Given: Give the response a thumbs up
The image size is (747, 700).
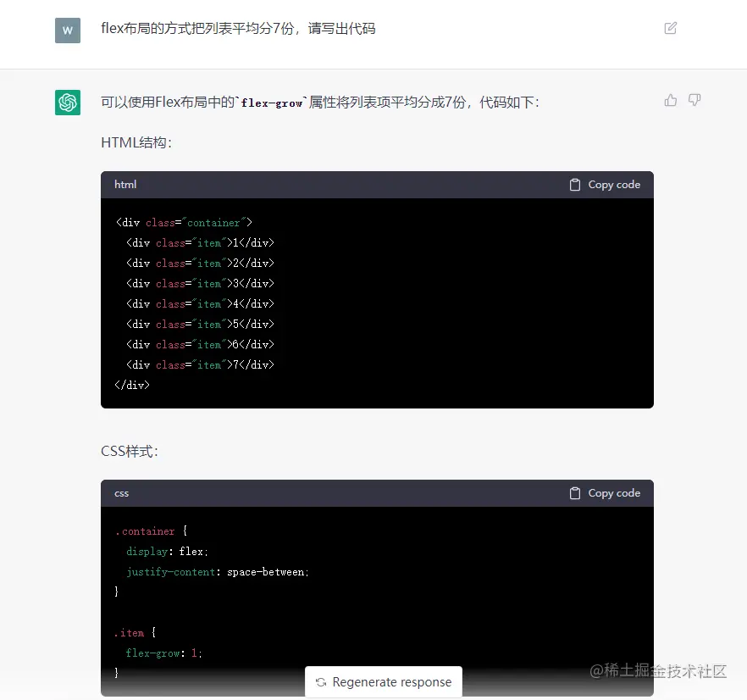Looking at the screenshot, I should click(x=670, y=100).
